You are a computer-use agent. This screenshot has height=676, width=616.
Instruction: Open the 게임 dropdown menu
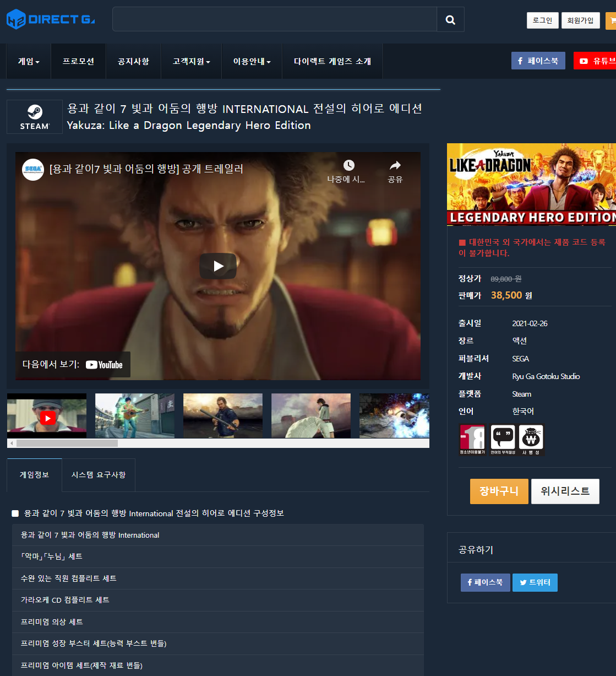click(29, 61)
